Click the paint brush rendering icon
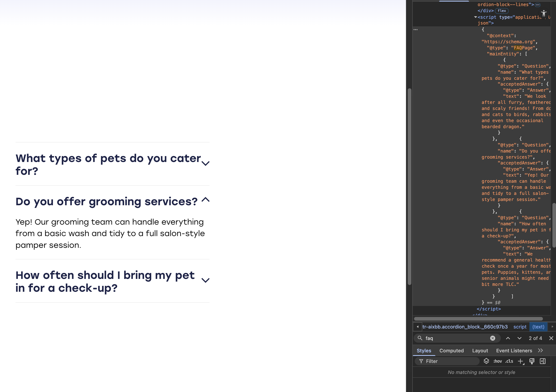This screenshot has height=392, width=556. [x=532, y=361]
